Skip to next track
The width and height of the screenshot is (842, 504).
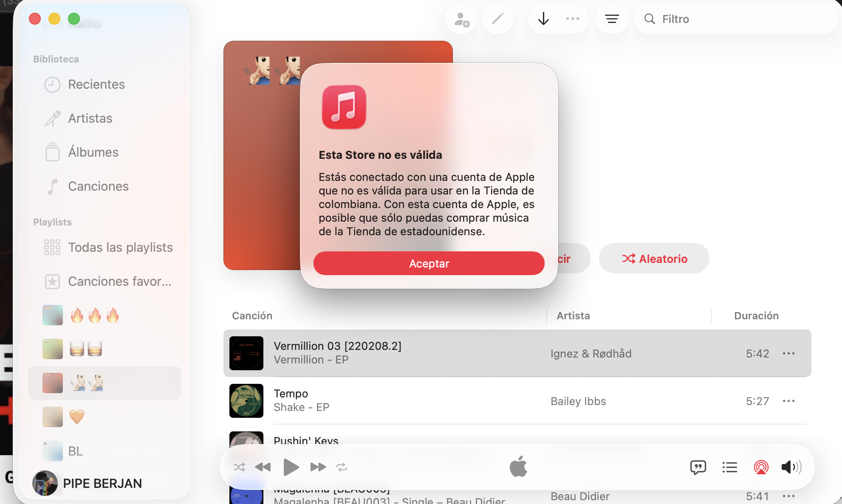click(318, 467)
